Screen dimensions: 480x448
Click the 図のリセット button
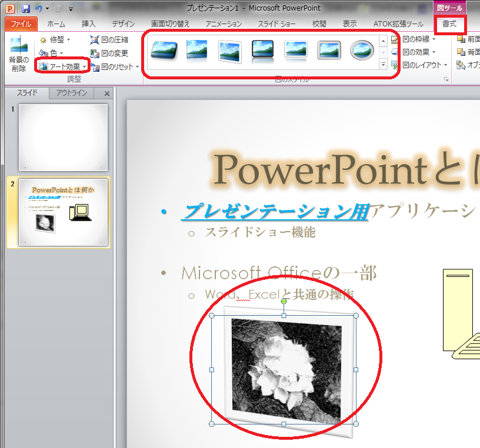pos(112,66)
